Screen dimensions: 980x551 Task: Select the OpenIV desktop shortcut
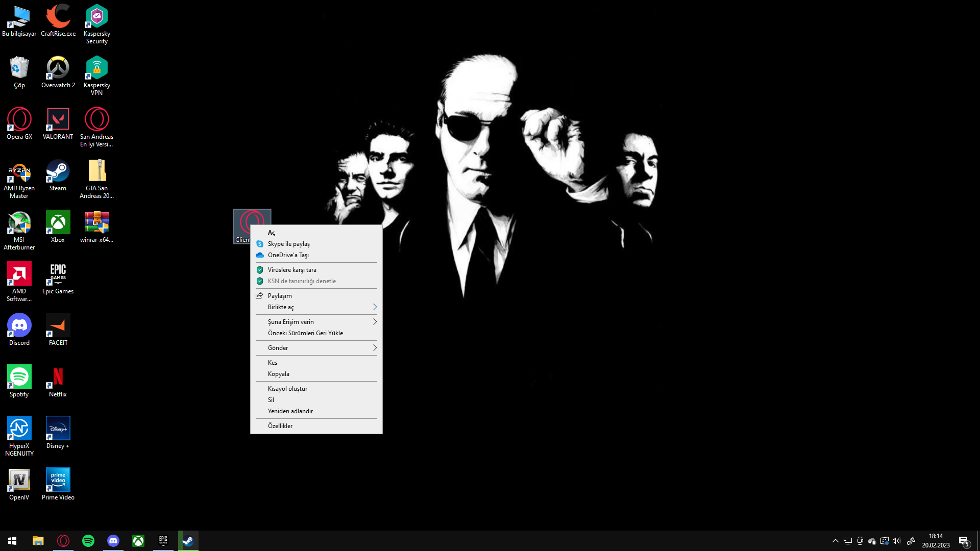19,481
